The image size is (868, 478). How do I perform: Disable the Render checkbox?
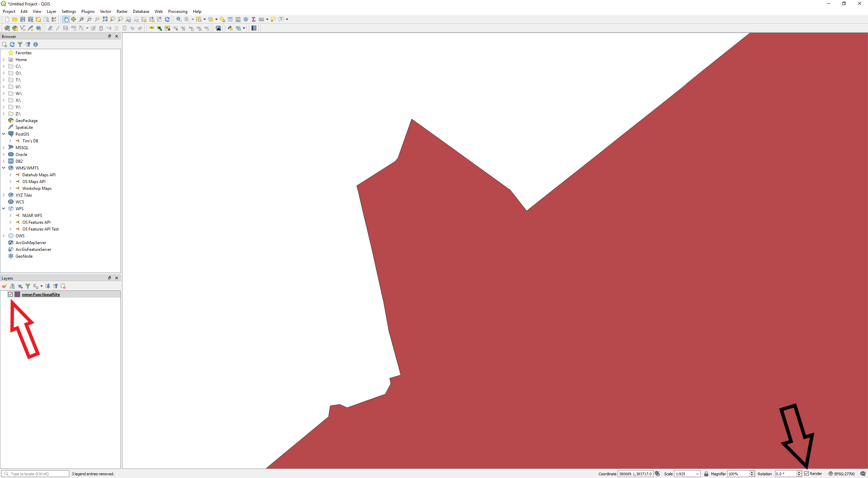807,474
